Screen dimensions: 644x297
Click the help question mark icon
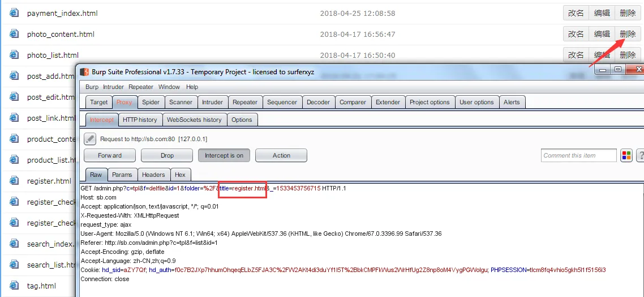click(640, 155)
